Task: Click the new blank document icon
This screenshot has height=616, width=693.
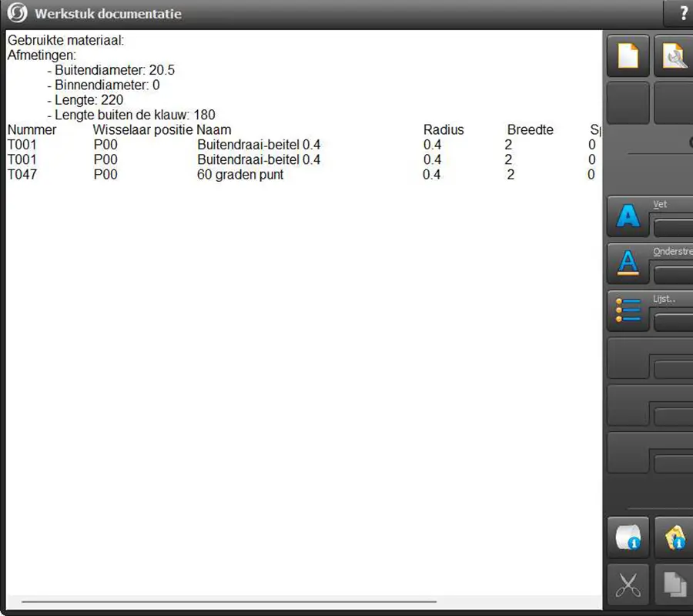Action: (x=628, y=55)
